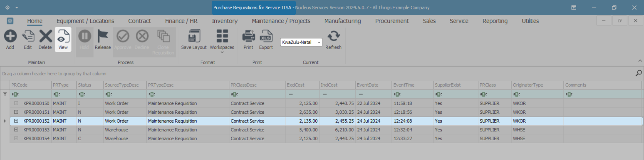Image resolution: width=644 pixels, height=160 pixels.
Task: Collapse the ribbon with the chevron arrow
Action: point(640,61)
